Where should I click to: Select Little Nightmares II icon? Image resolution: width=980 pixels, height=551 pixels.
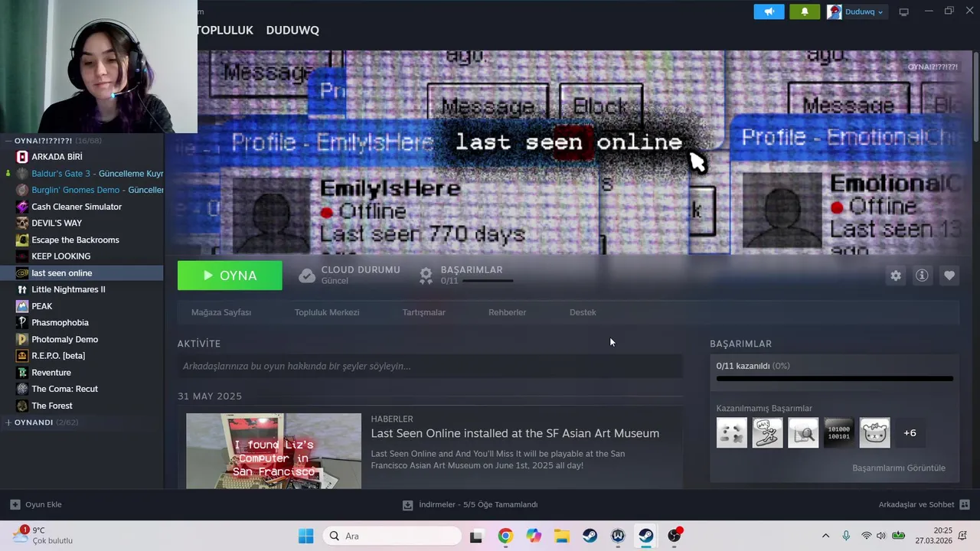click(x=22, y=289)
